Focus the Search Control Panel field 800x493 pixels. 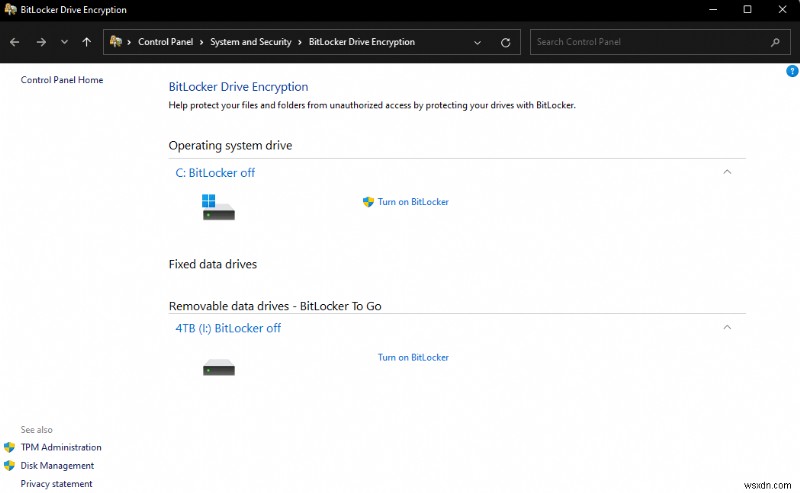tap(660, 42)
